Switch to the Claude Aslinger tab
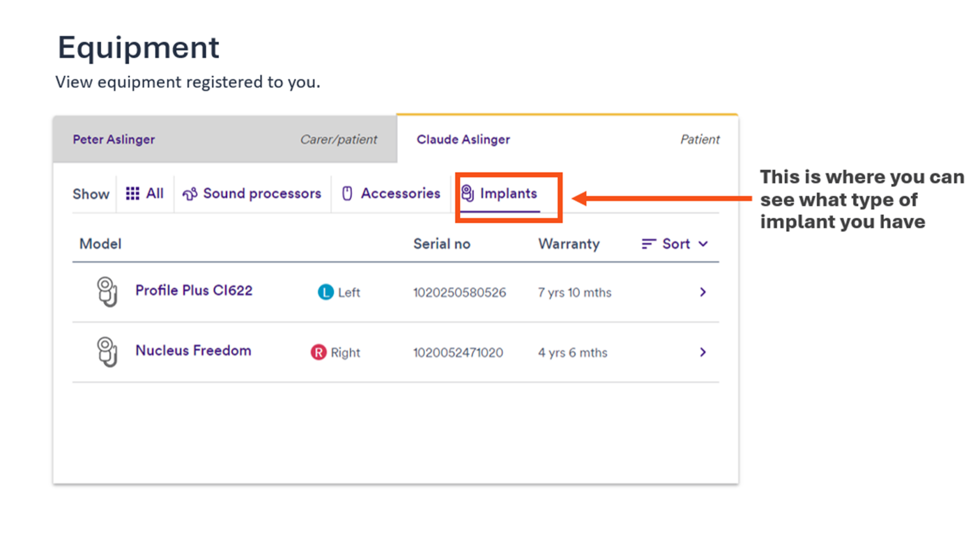980x554 pixels. [x=463, y=139]
